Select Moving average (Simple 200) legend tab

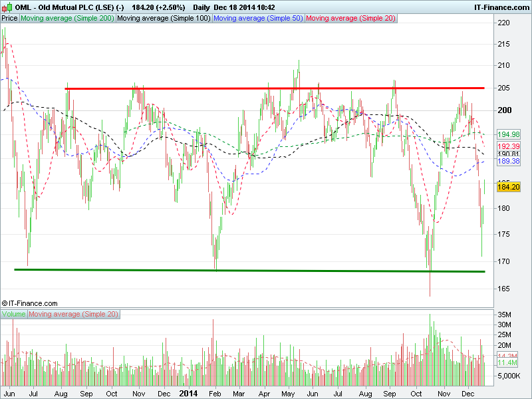(67, 19)
